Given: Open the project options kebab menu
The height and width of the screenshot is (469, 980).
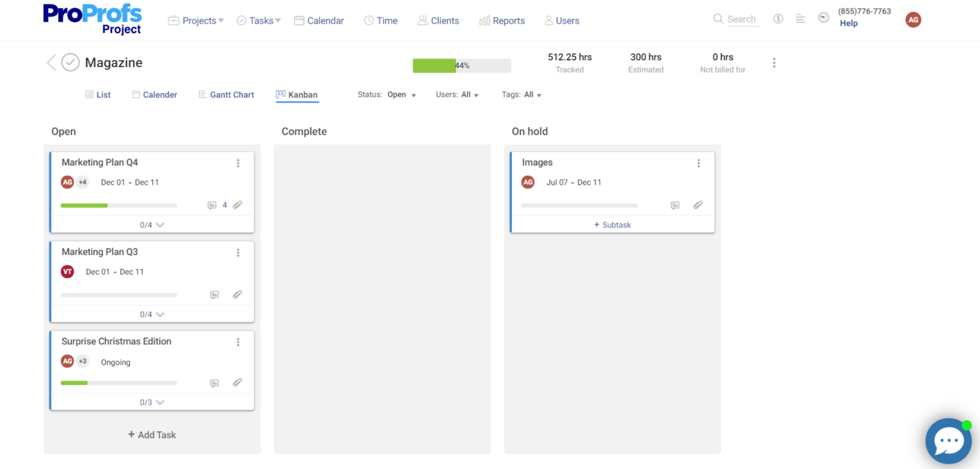Looking at the screenshot, I should coord(774,63).
